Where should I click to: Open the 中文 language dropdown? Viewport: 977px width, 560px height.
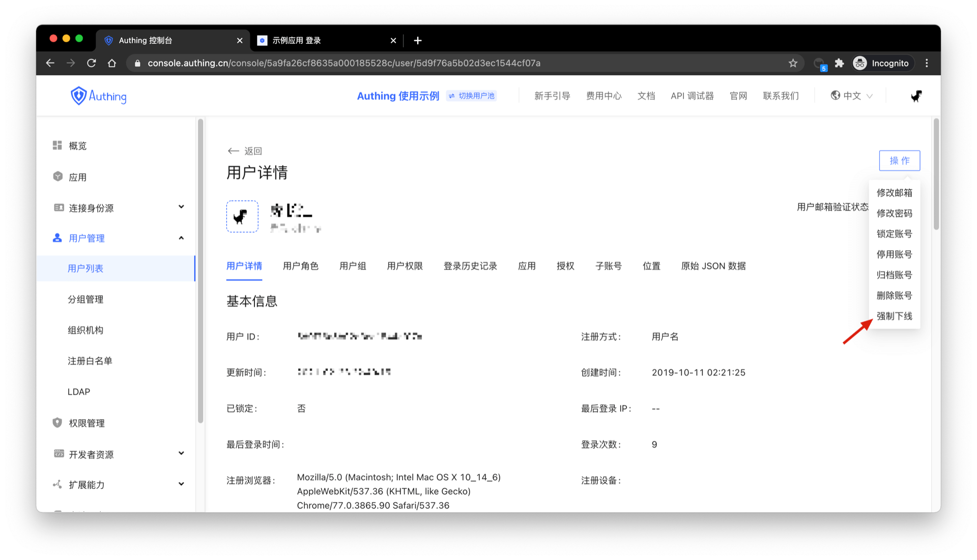[851, 96]
